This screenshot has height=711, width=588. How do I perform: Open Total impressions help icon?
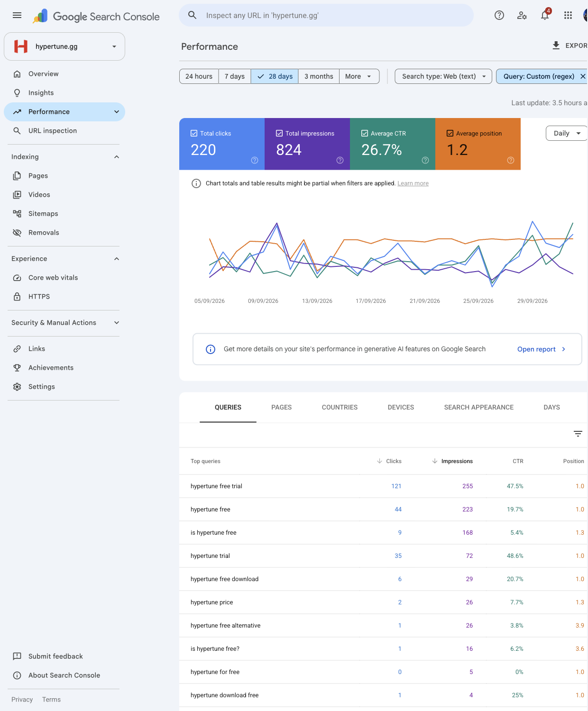[x=340, y=160]
